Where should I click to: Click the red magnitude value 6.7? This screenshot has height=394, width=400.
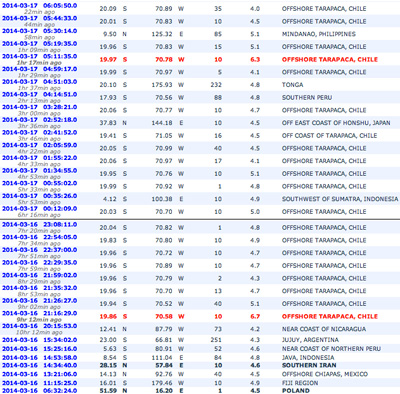[255, 316]
